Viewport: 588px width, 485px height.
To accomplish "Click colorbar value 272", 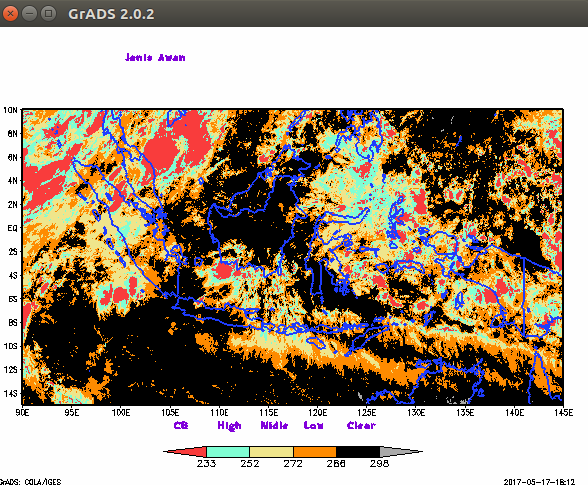I will [293, 464].
